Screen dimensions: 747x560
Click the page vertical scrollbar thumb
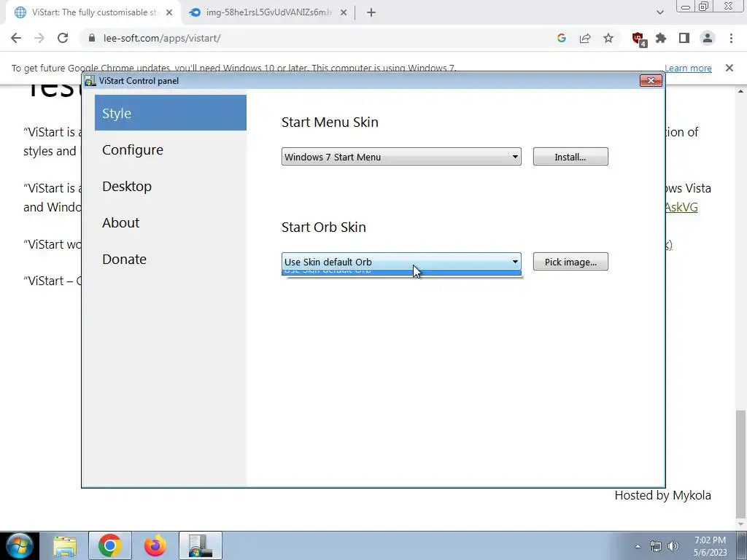pyautogui.click(x=741, y=464)
